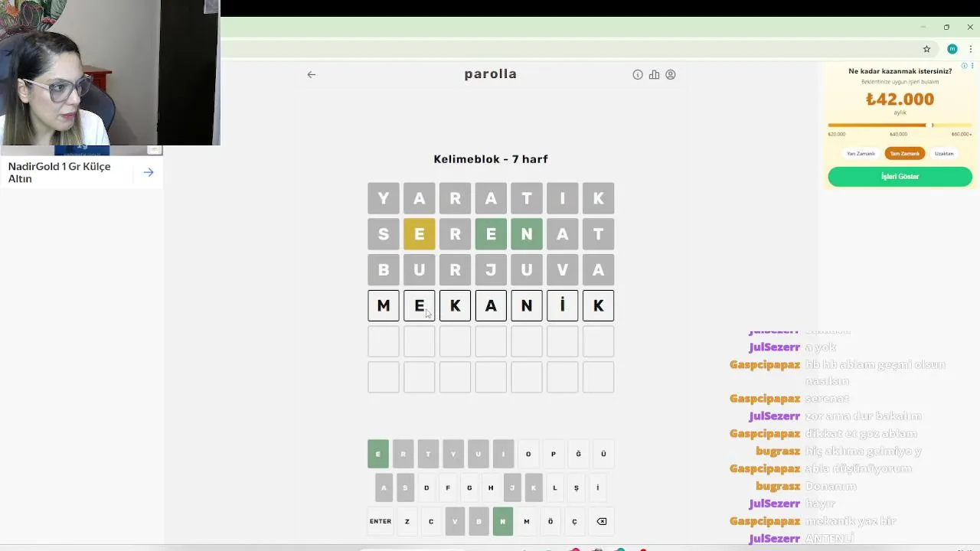Click the chat message 'ANTENLİ'
The height and width of the screenshot is (551, 980).
pyautogui.click(x=829, y=539)
